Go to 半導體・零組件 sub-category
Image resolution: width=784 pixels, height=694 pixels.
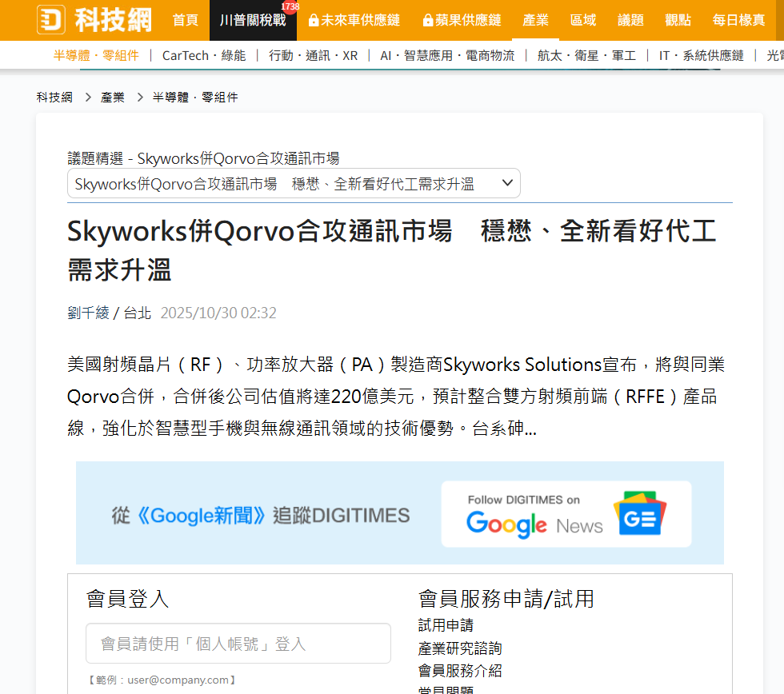coord(96,55)
